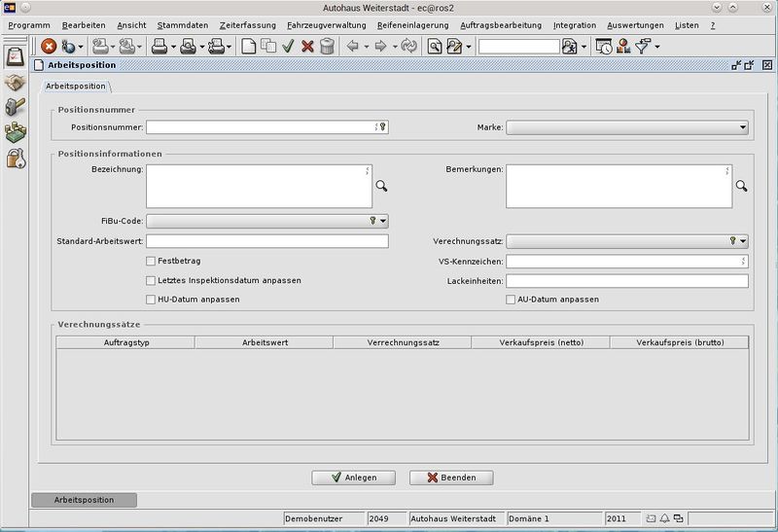Screen dimensions: 778x532
Task: Click the windows icon in status bar
Action: 678,518
